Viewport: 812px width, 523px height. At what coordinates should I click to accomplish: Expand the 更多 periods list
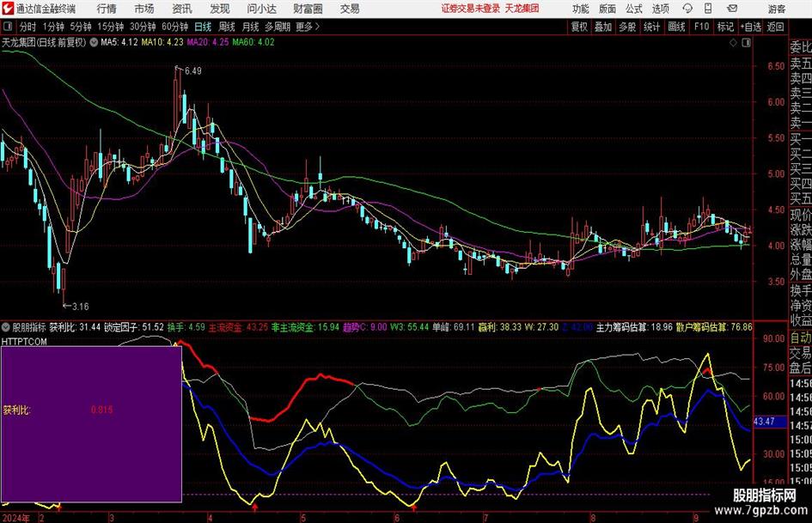308,27
